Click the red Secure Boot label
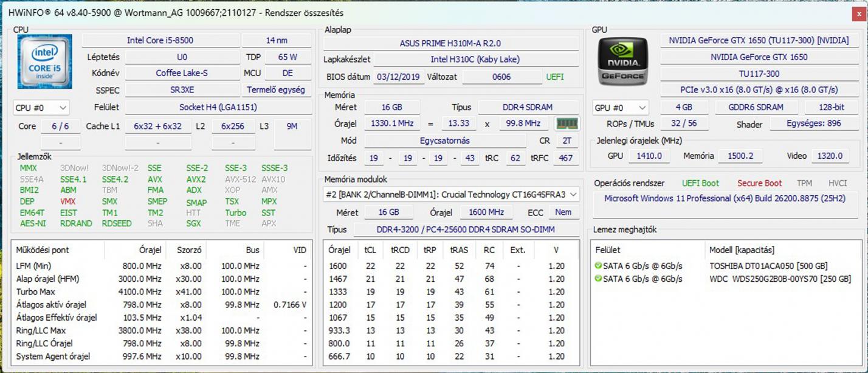Image resolution: width=868 pixels, height=373 pixels. (x=760, y=183)
